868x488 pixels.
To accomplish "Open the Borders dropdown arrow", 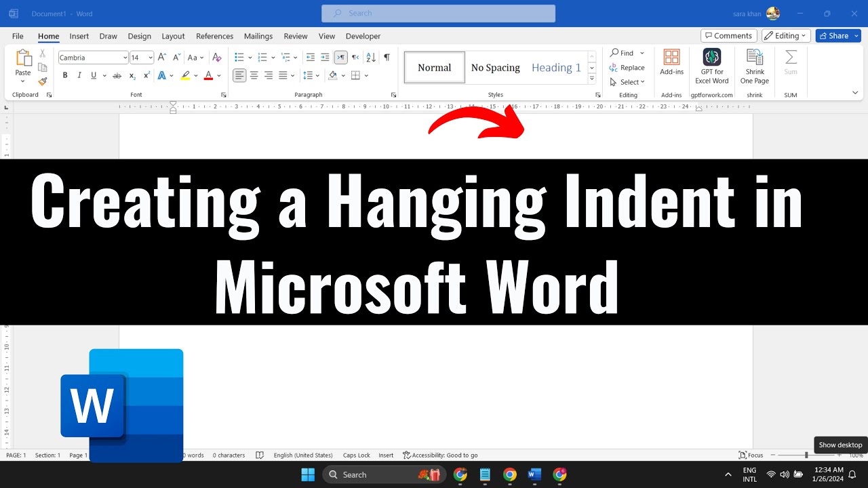I will tap(366, 75).
